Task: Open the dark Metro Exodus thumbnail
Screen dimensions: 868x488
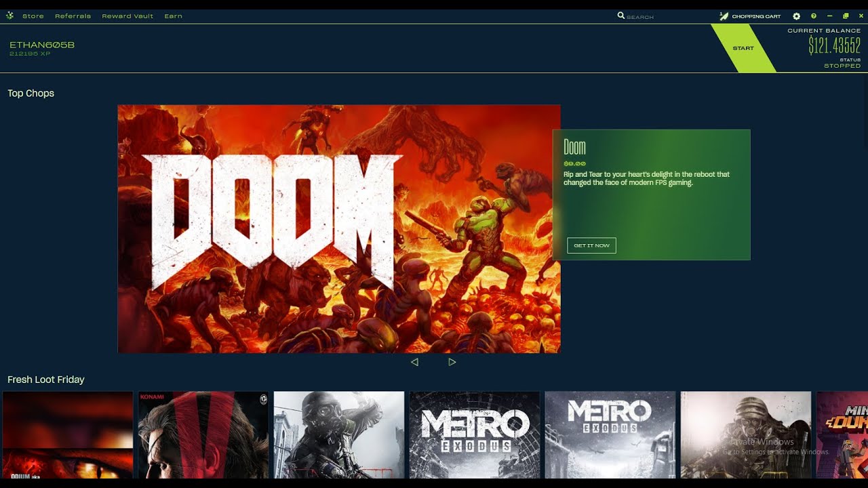Action: (x=475, y=435)
